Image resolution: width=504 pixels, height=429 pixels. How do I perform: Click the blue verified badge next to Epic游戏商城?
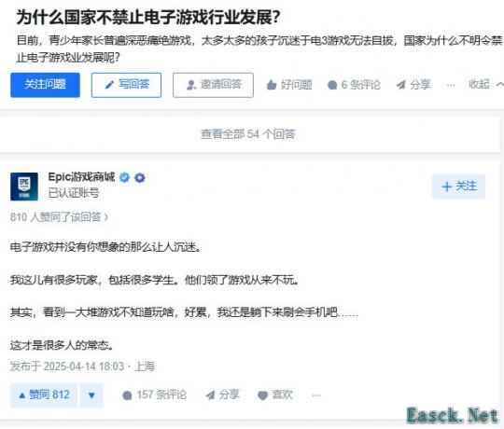point(125,177)
